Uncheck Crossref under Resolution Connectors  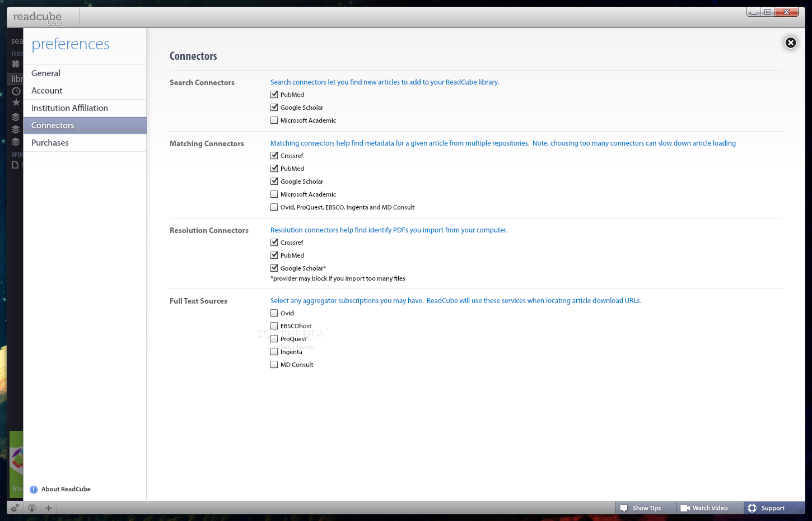point(274,243)
